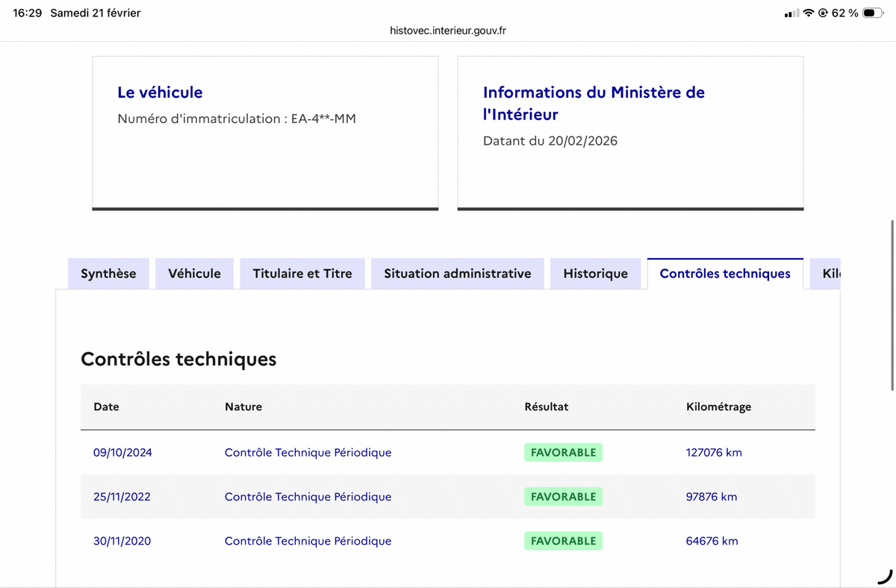Open the Synthèse tab
Image resolution: width=896 pixels, height=588 pixels.
point(108,274)
